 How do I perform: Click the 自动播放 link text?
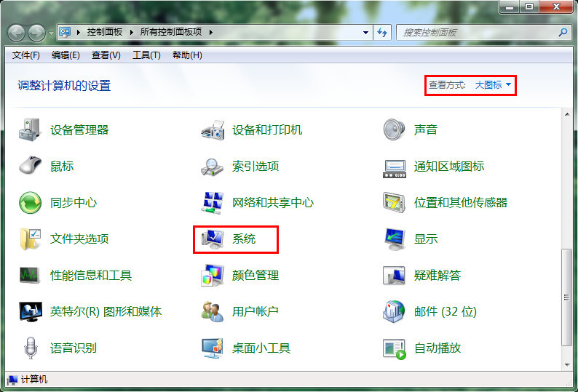[438, 348]
